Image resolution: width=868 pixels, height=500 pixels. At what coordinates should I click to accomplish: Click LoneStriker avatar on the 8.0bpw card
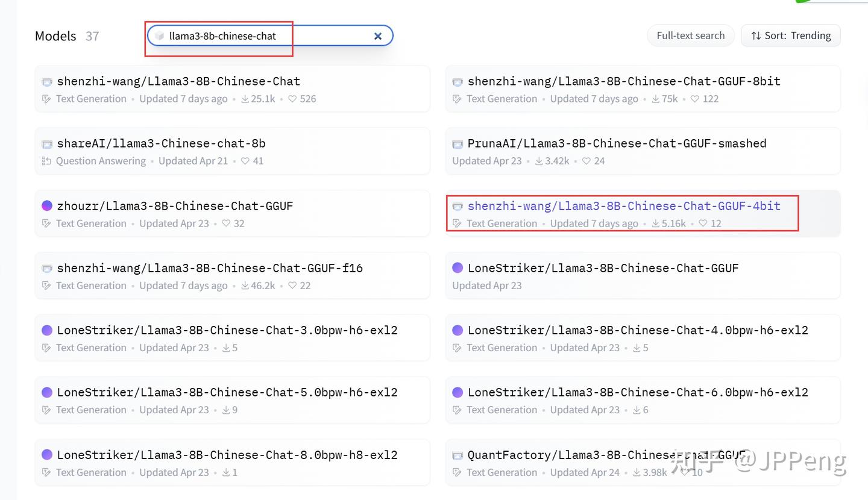click(47, 455)
